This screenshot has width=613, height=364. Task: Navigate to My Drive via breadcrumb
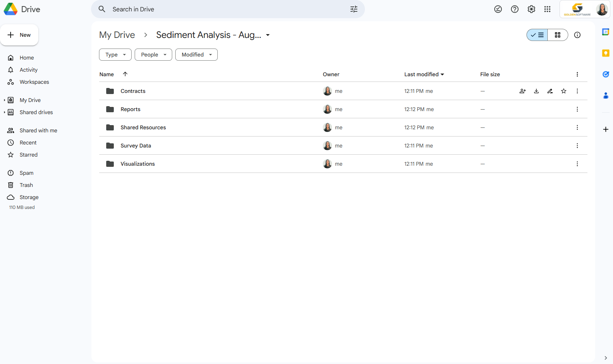pyautogui.click(x=117, y=35)
